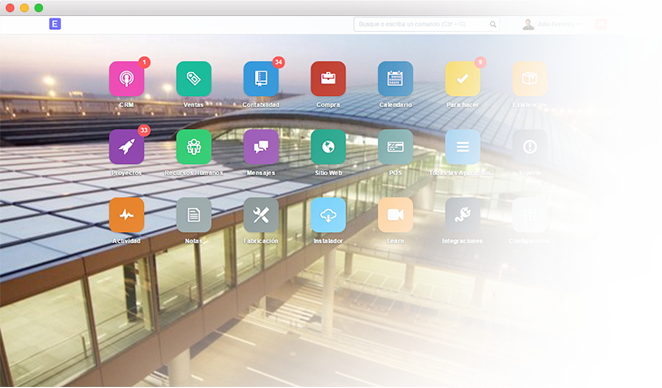
Task: Open Recursos Humanos app
Action: point(194,147)
